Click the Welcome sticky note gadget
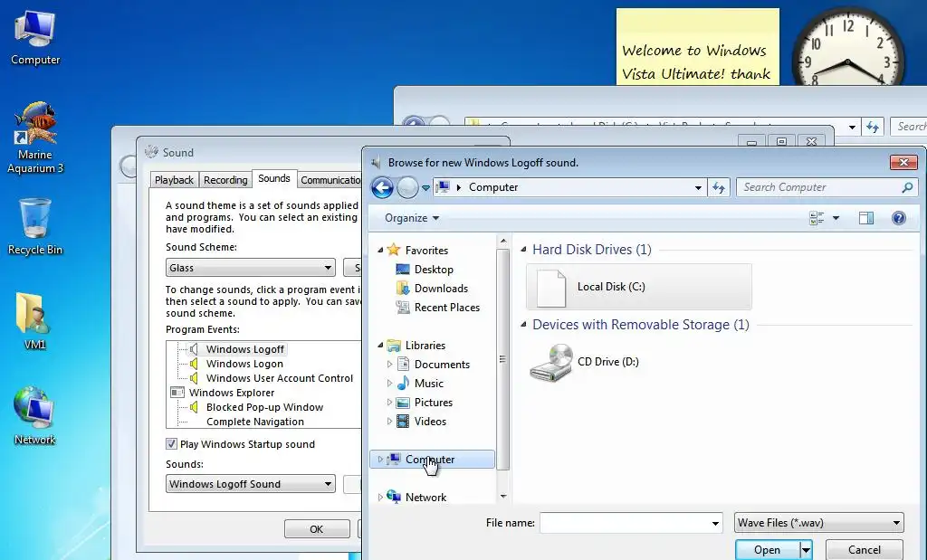The image size is (927, 560). pos(698,47)
